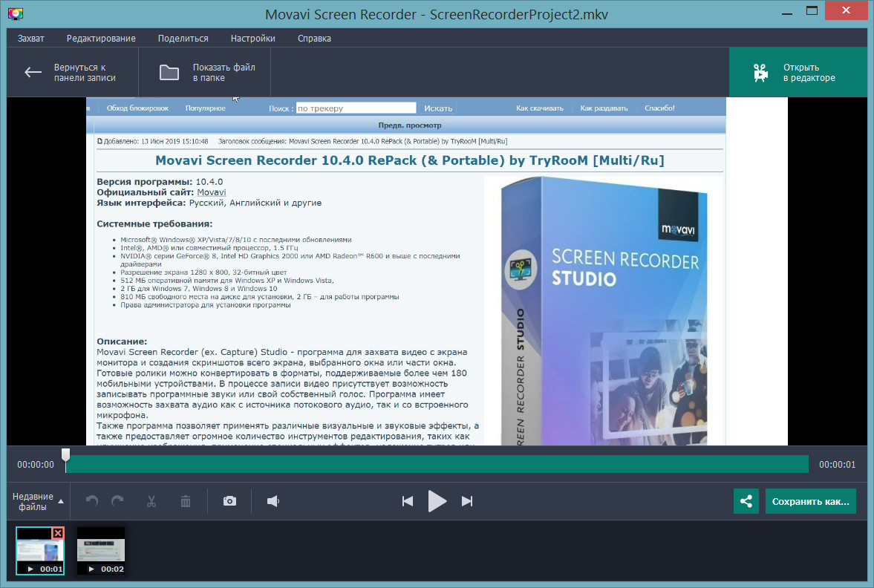Screen dimensions: 874x588
Task: Expand the Недавние файлы panel
Action: [x=38, y=501]
